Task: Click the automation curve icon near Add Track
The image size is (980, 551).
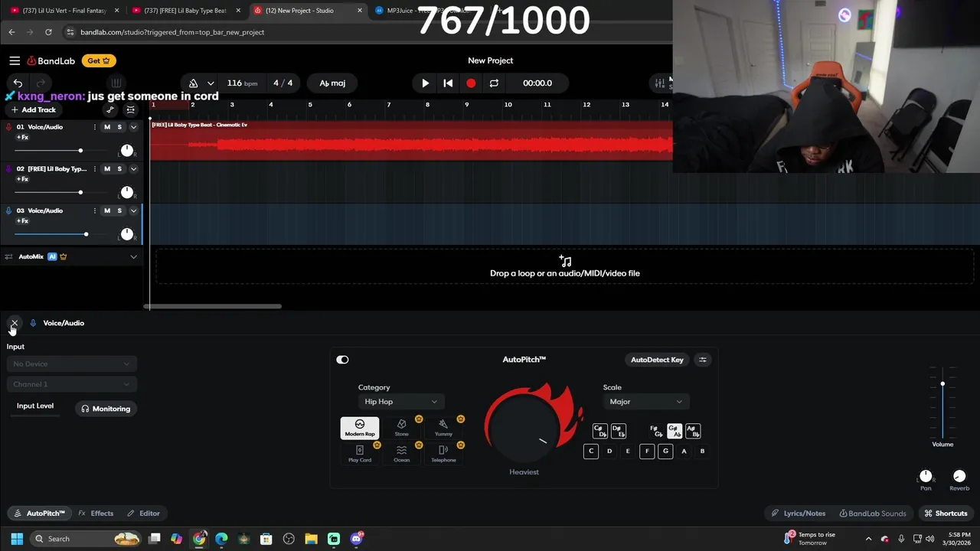Action: click(110, 109)
